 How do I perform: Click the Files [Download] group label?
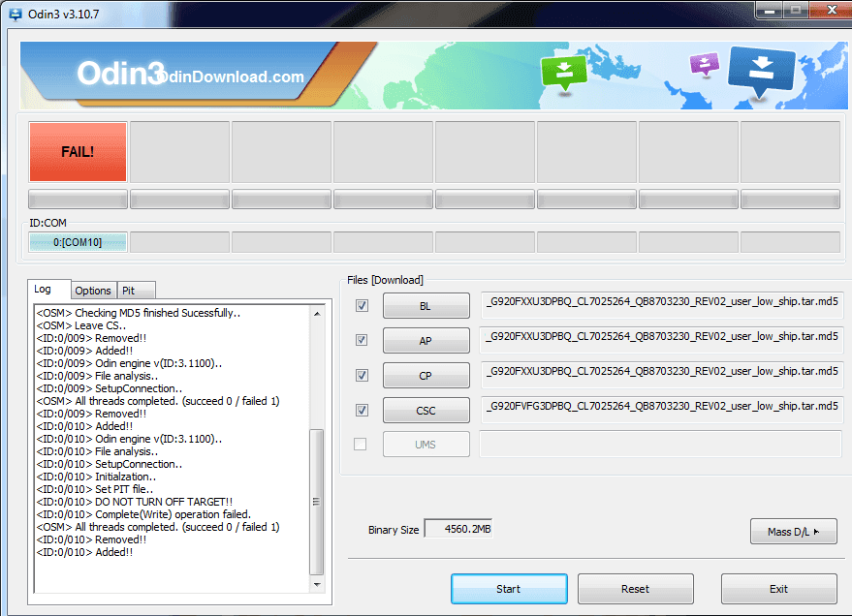(x=385, y=280)
